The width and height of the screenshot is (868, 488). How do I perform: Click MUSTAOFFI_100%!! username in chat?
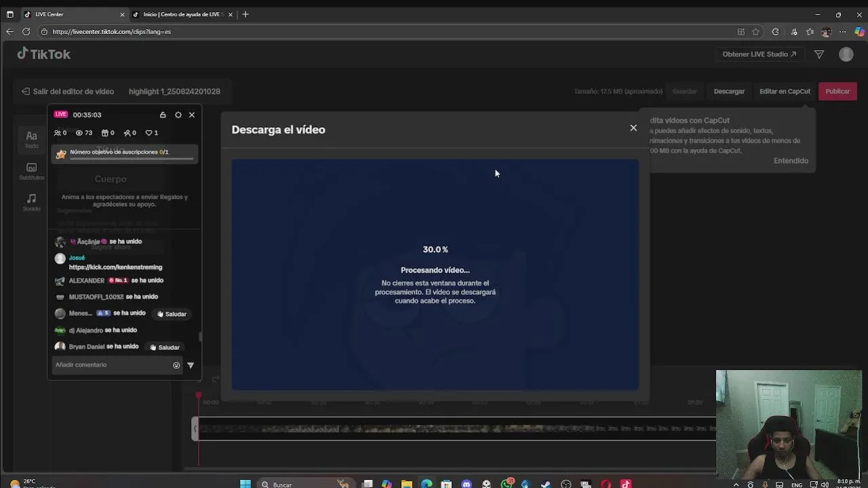click(96, 297)
